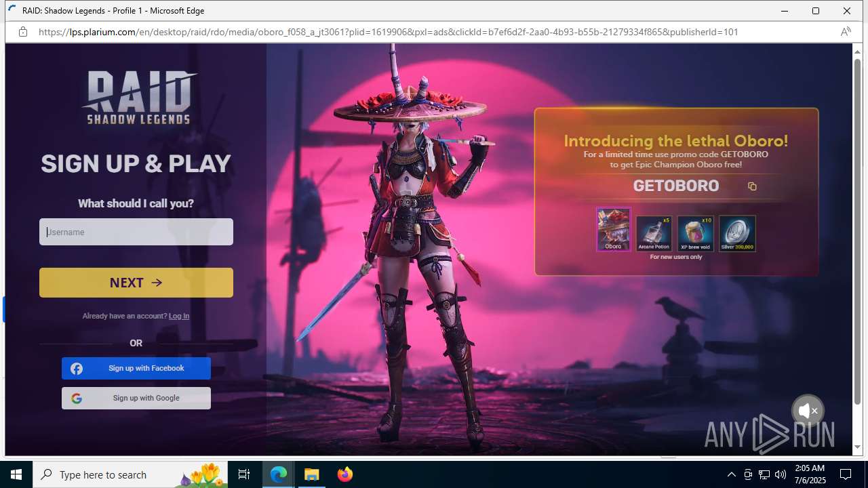This screenshot has height=488, width=868.
Task: Click the Arcane Potion reward thumbnail
Action: (x=654, y=233)
